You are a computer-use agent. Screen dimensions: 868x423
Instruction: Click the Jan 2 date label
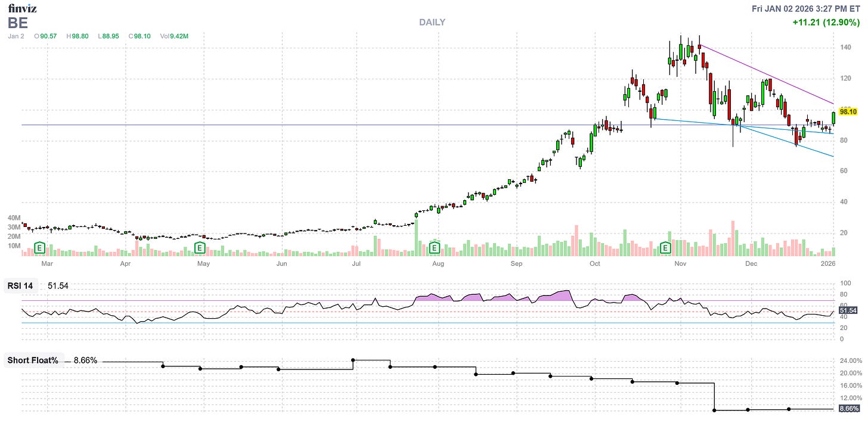pyautogui.click(x=16, y=36)
